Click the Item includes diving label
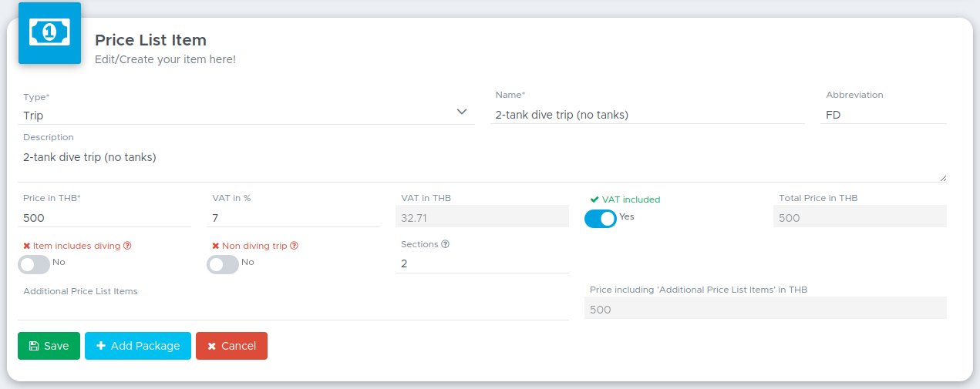Viewport: 980px width, 389px height. point(76,246)
